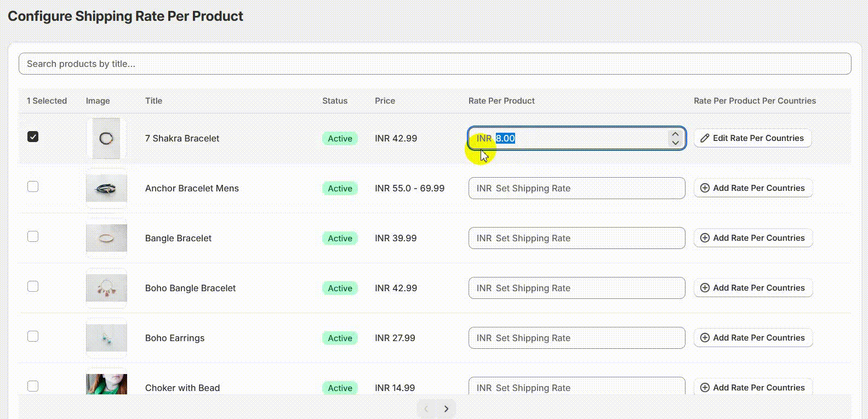Click the Status column header
868x419 pixels.
coord(335,101)
